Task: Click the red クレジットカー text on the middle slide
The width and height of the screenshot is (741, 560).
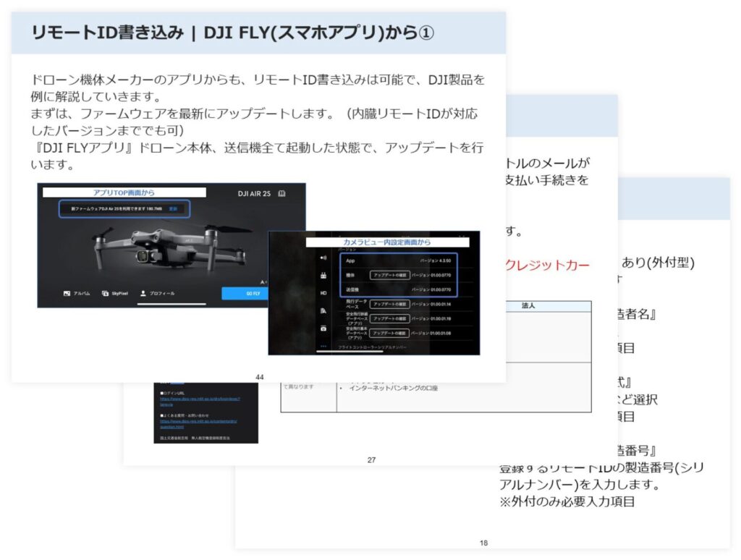Action: point(548,265)
